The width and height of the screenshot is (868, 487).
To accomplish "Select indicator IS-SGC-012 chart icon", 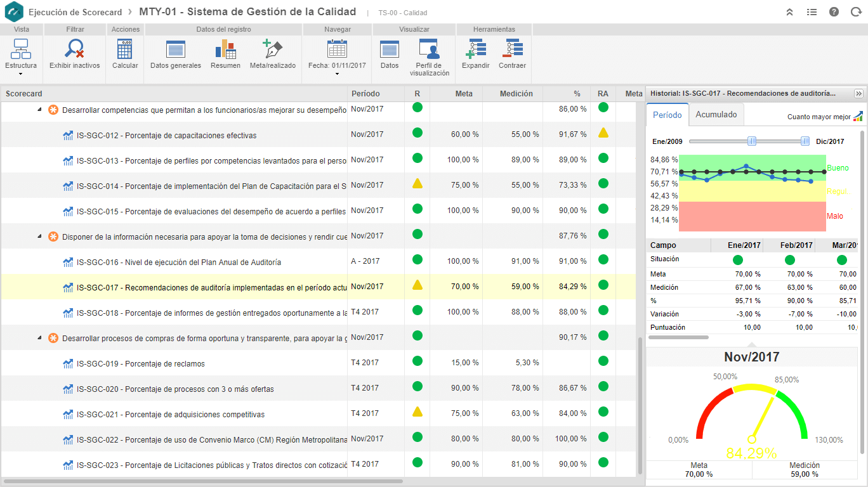I will point(68,135).
